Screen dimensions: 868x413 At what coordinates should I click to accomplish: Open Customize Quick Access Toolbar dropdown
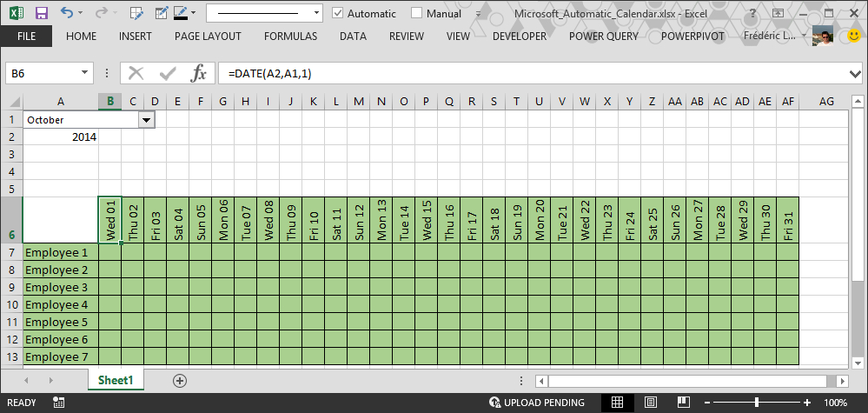(478, 14)
